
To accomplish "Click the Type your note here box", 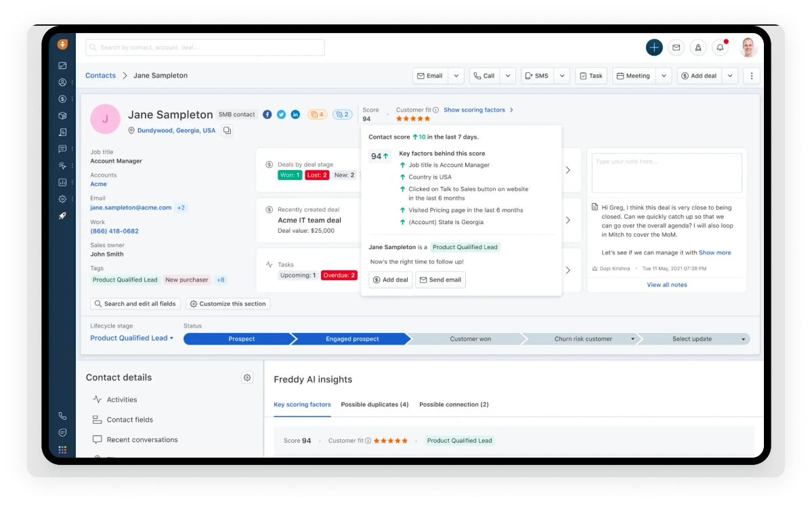I will [x=667, y=173].
